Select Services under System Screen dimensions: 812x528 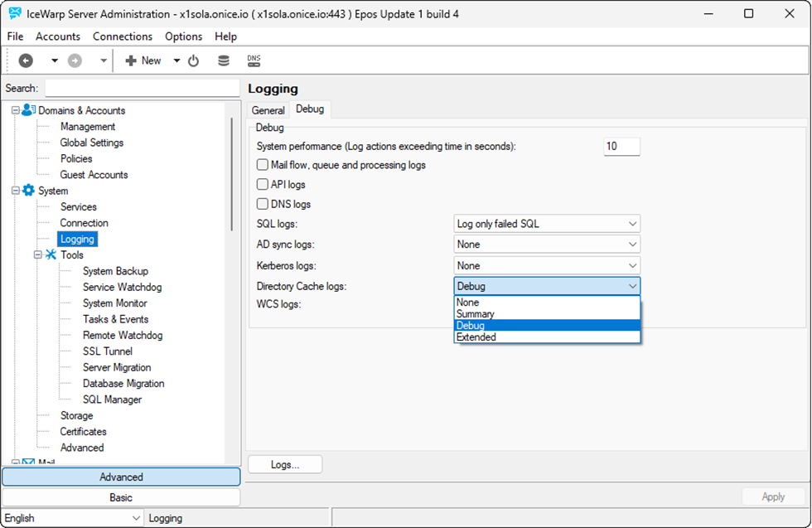78,206
